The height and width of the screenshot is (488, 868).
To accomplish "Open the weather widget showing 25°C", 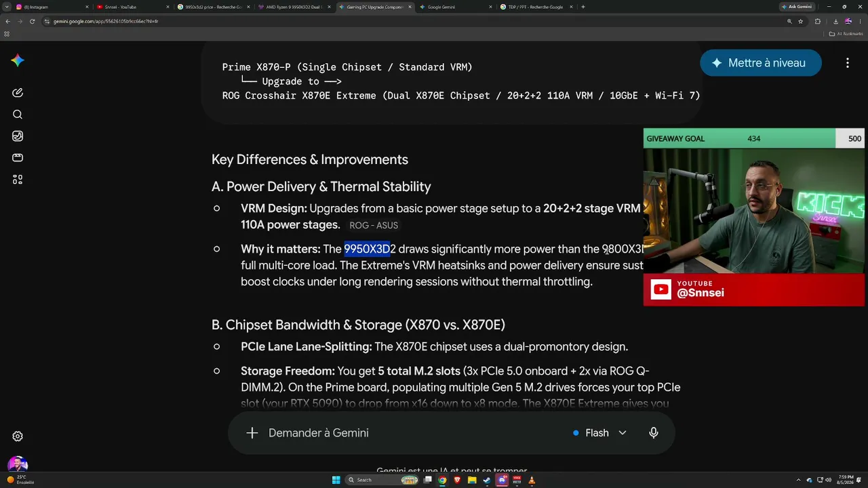I will 20,480.
